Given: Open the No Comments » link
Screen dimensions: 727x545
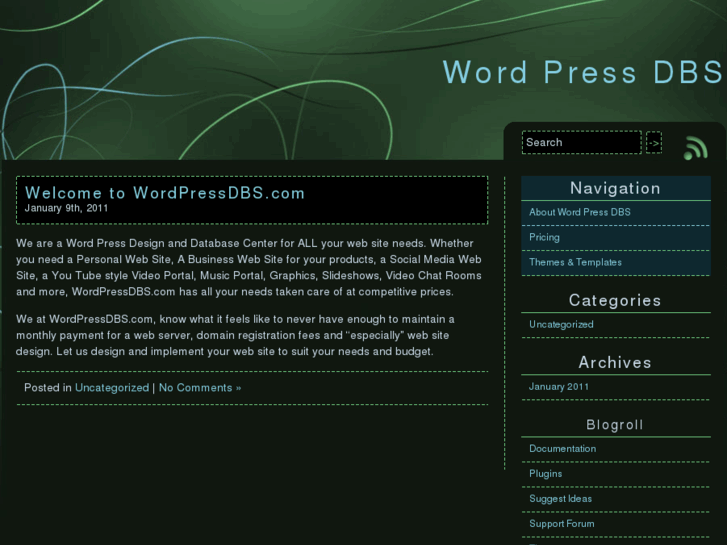Looking at the screenshot, I should pos(200,388).
